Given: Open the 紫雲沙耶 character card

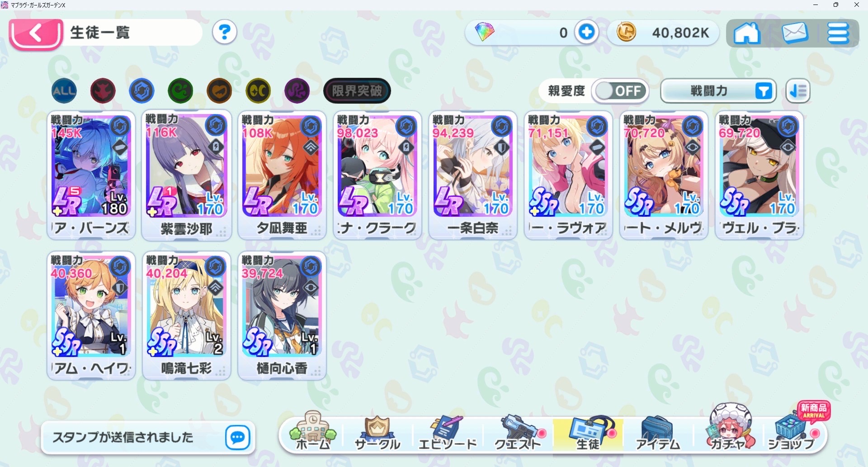Looking at the screenshot, I should pos(186,175).
